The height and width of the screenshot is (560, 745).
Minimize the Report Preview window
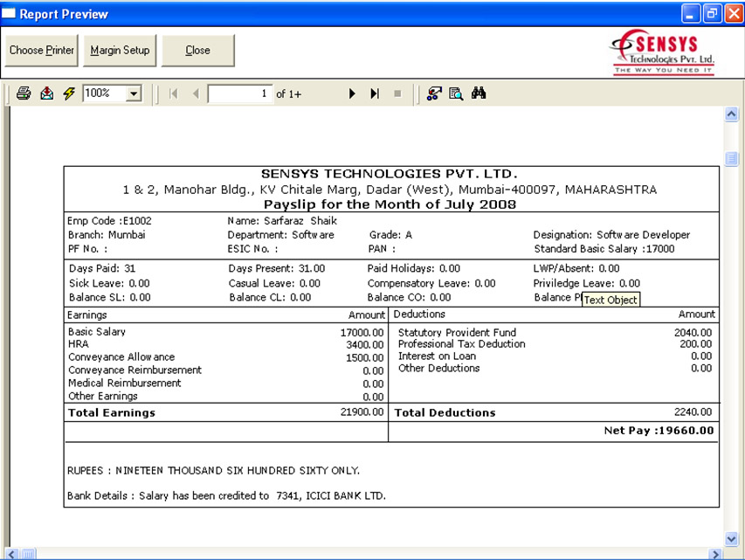tap(690, 13)
